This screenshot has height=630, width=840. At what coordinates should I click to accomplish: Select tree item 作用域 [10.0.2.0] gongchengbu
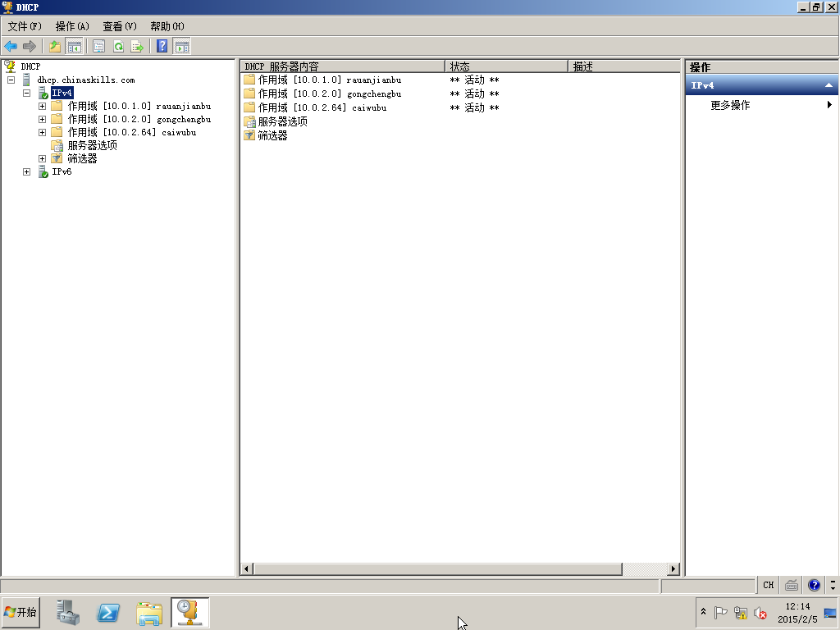tap(139, 119)
